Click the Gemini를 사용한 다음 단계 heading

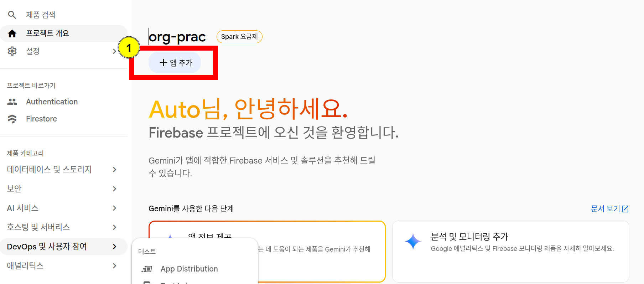point(191,209)
